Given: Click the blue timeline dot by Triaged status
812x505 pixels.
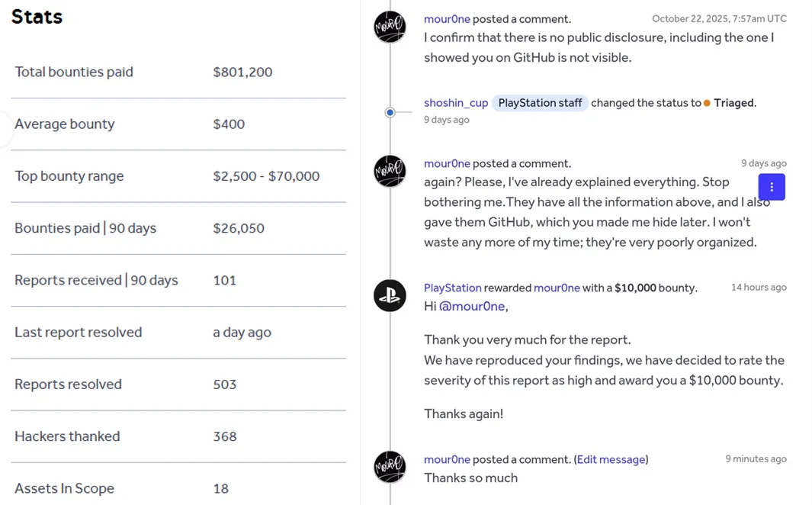Looking at the screenshot, I should tap(390, 112).
